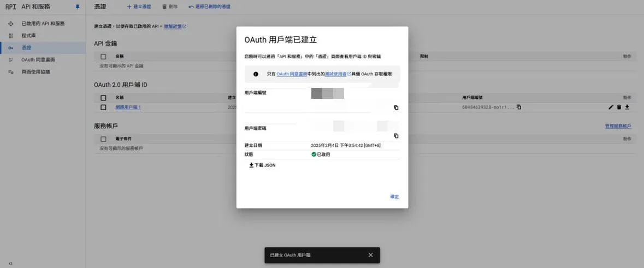Click the 已啟用 status text
Viewport: 644px width, 268px height.
point(324,154)
